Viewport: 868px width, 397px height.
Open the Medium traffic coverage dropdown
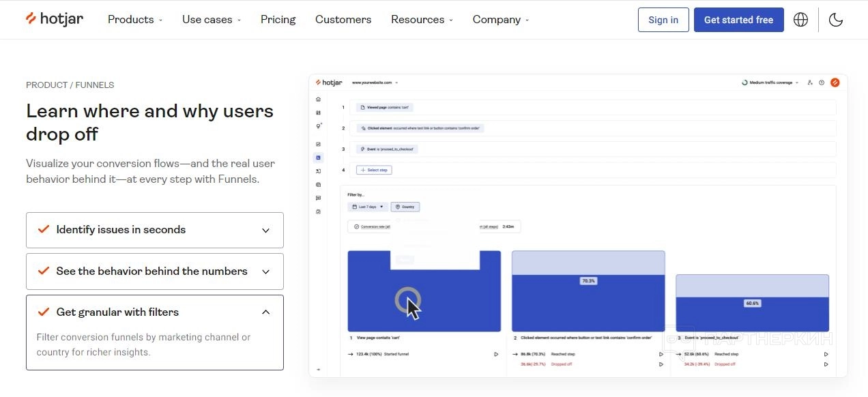tap(770, 83)
